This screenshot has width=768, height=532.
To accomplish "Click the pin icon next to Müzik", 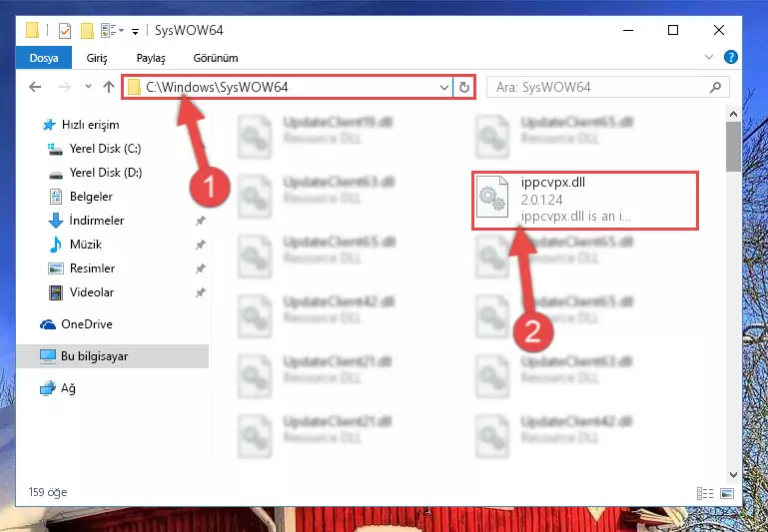I will pyautogui.click(x=200, y=245).
